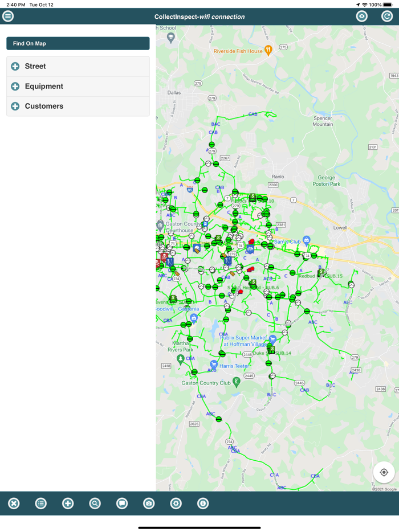Image resolution: width=399 pixels, height=532 pixels.
Task: Toggle the eye visibility icon in the header
Action: click(x=361, y=16)
